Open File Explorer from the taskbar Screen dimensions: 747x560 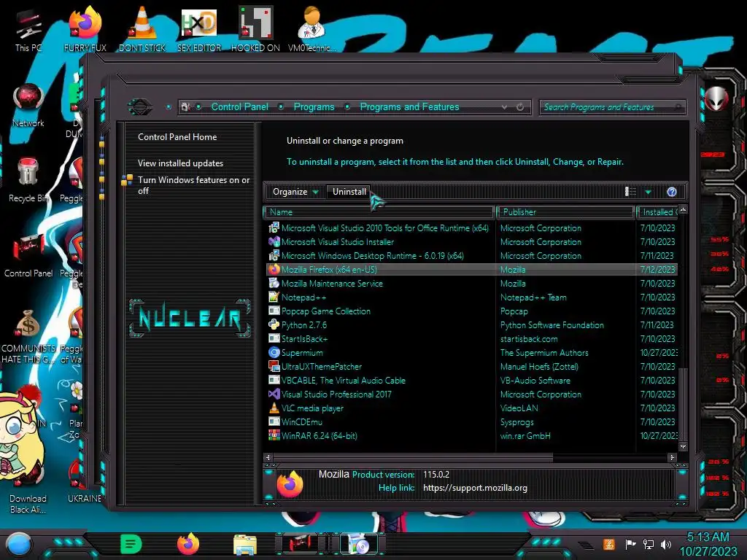pos(245,545)
